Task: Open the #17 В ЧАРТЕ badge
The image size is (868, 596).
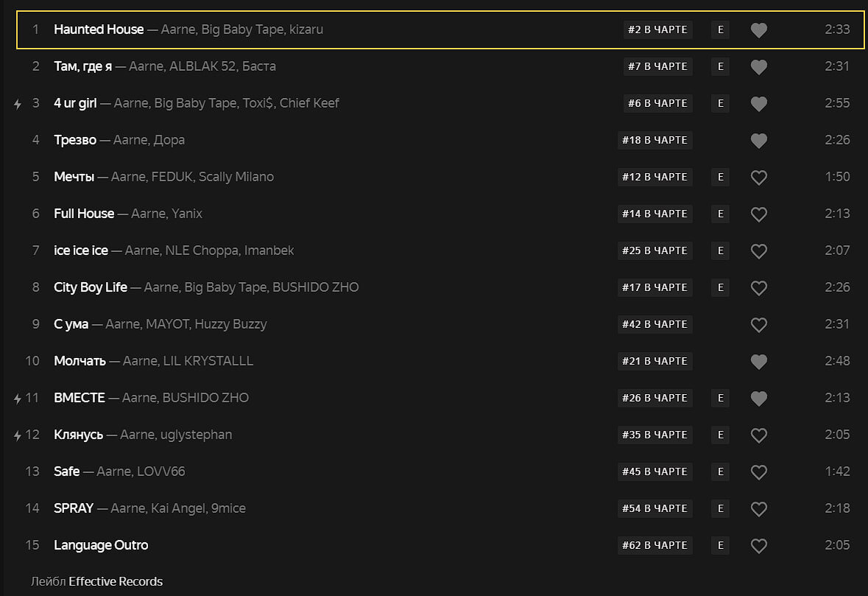Action: [x=655, y=287]
